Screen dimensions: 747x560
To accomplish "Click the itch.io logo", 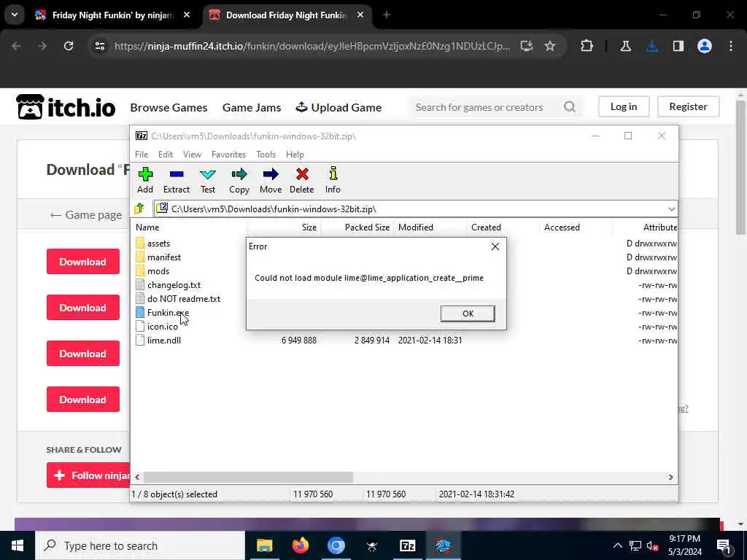I will click(66, 106).
